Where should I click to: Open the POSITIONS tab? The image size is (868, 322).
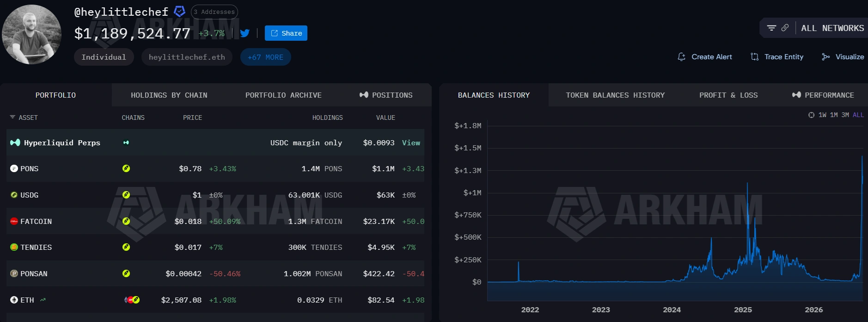tap(386, 95)
